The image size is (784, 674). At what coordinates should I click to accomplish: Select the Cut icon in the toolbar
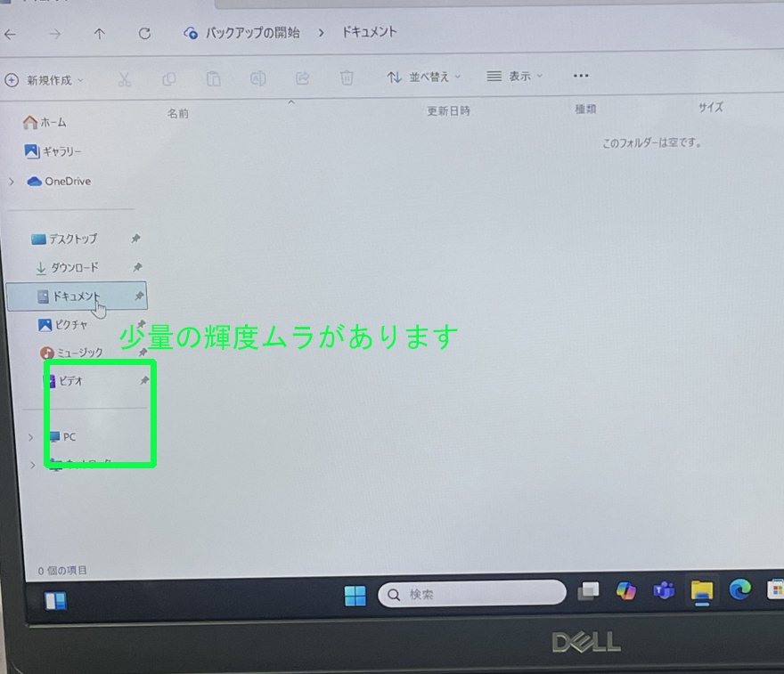[125, 78]
